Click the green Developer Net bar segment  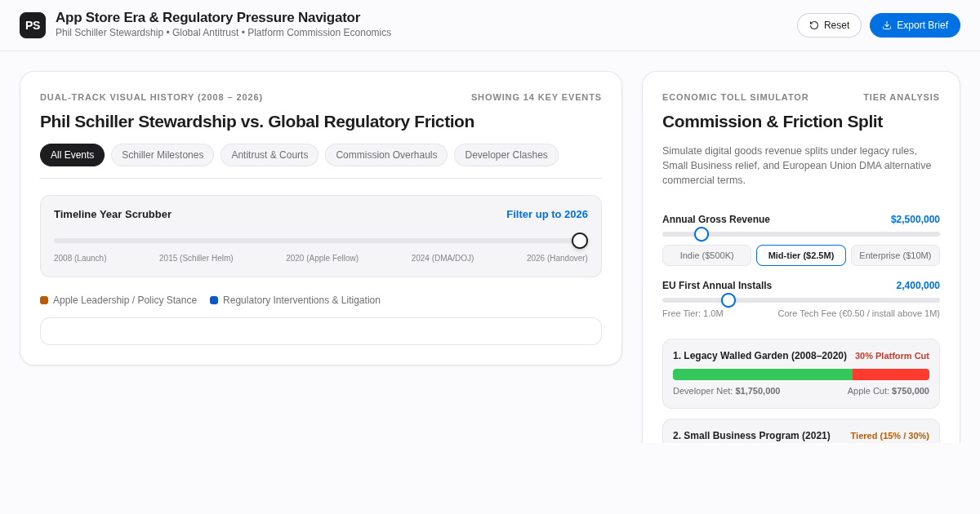763,374
